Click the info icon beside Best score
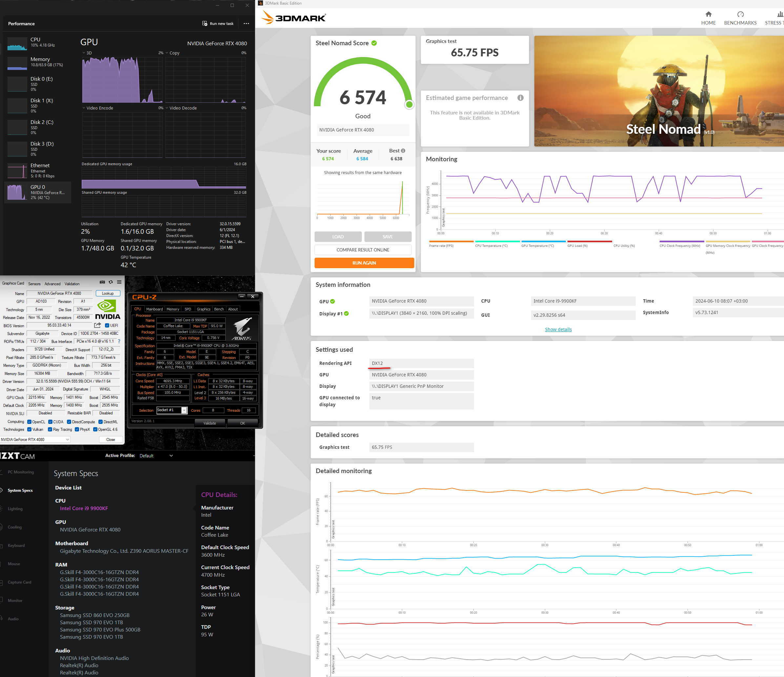 [x=403, y=150]
